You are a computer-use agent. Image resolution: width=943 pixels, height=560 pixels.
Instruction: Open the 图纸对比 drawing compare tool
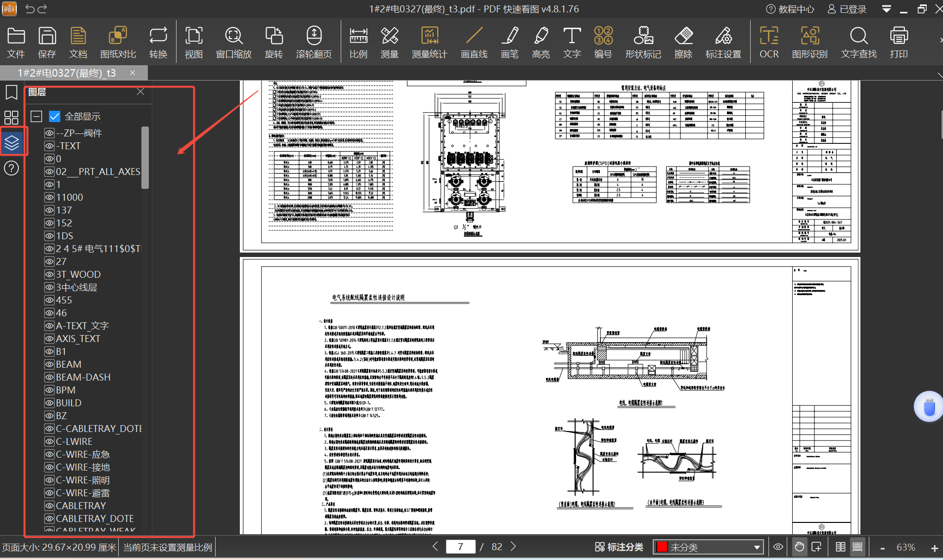[118, 43]
